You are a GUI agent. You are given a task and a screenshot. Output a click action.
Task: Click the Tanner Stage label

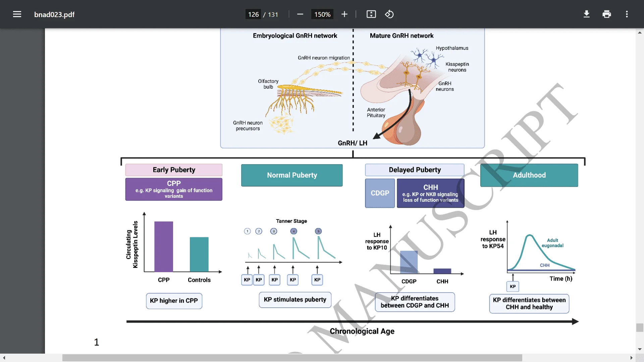291,221
